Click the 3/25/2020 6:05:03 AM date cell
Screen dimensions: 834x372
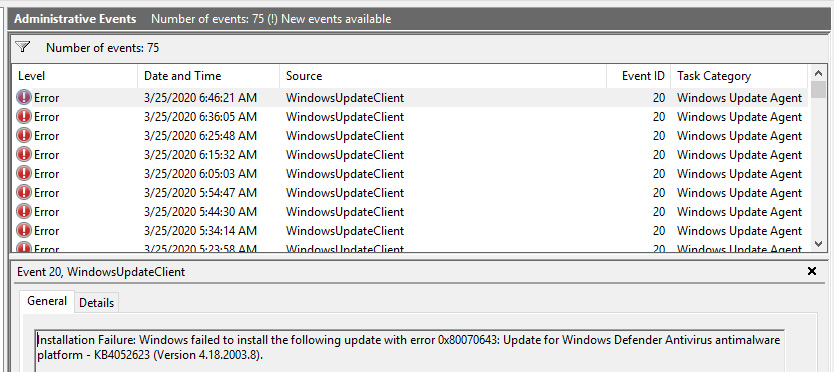[201, 174]
